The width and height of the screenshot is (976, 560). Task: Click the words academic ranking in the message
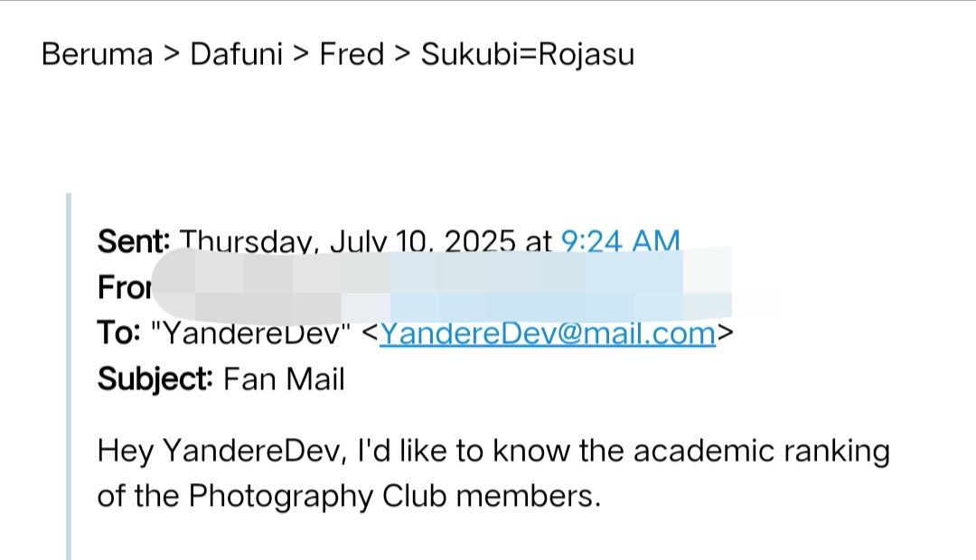pos(761,451)
